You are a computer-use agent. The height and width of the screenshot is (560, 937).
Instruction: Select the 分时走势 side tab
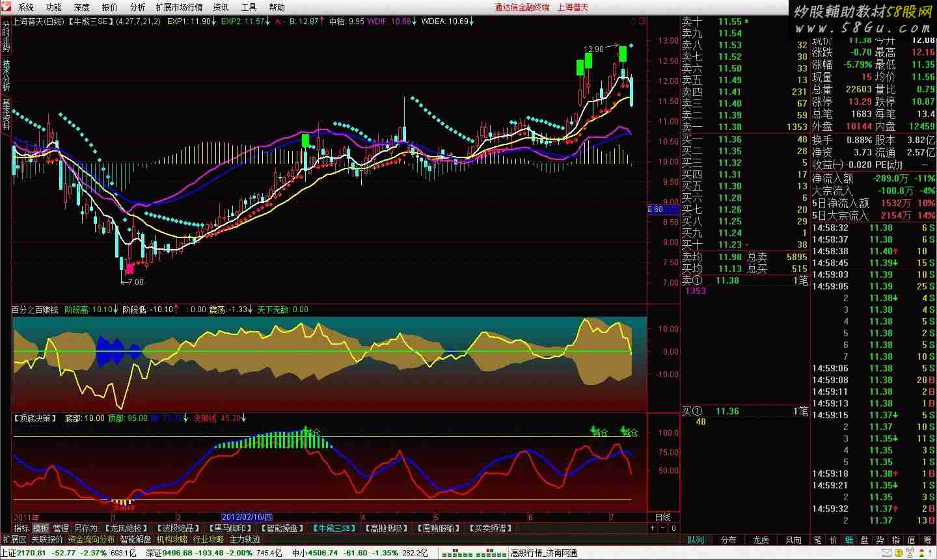point(6,36)
